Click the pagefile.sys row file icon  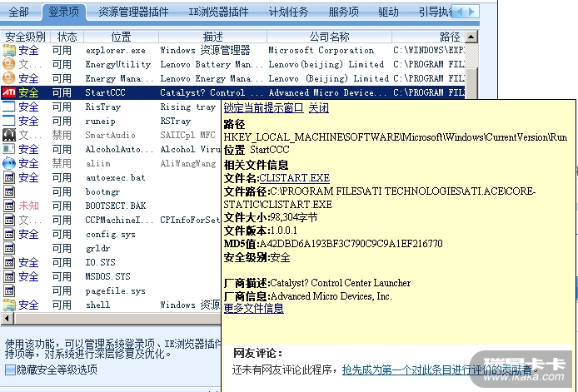[x=9, y=290]
